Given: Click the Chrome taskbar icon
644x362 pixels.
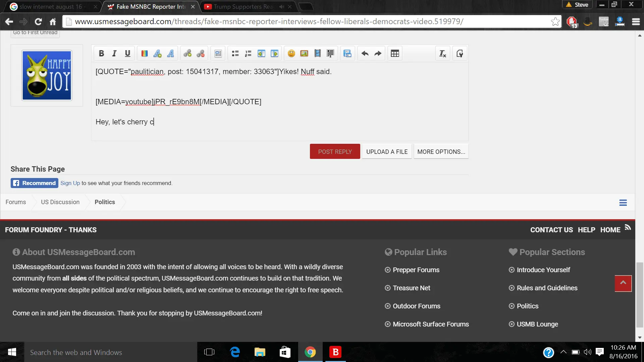Looking at the screenshot, I should 310,352.
